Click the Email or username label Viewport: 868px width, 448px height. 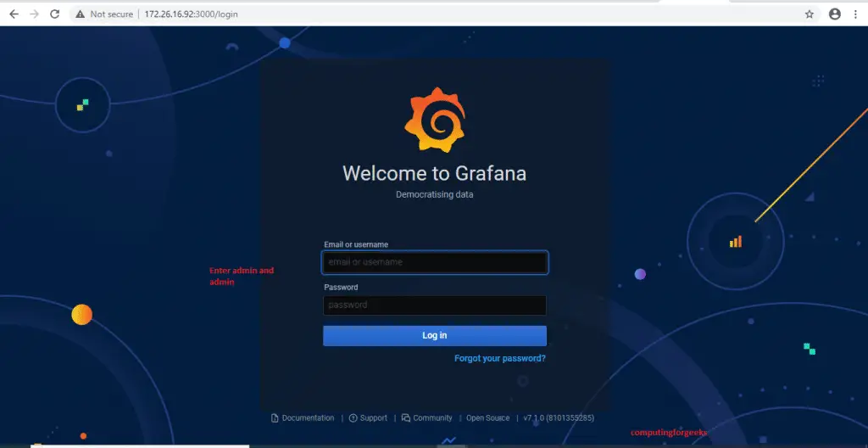click(x=356, y=244)
